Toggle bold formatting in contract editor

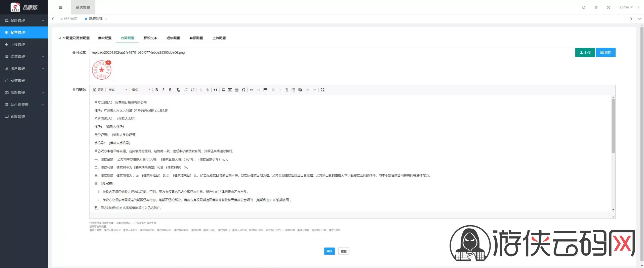point(156,90)
